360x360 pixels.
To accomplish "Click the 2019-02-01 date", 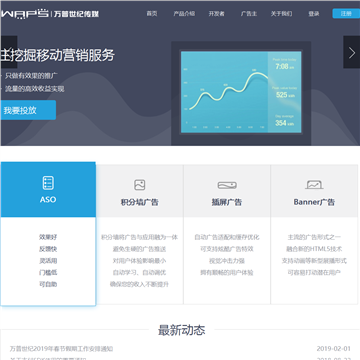I will 334,349.
